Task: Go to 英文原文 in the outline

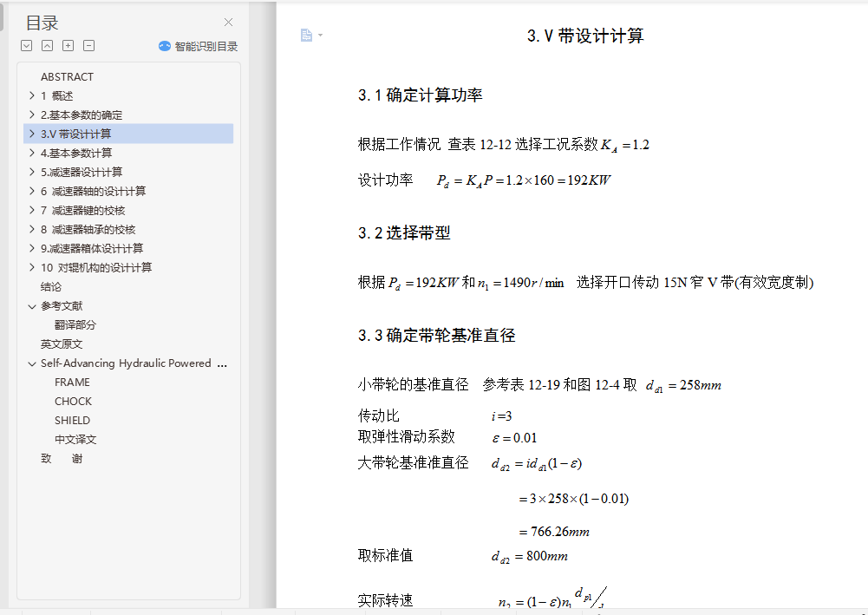Action: (x=62, y=344)
